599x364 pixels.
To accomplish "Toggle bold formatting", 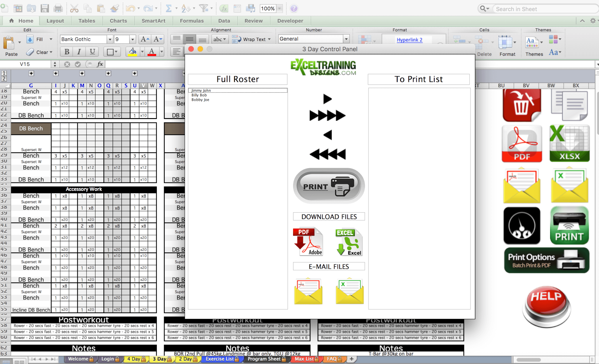I will pos(67,52).
